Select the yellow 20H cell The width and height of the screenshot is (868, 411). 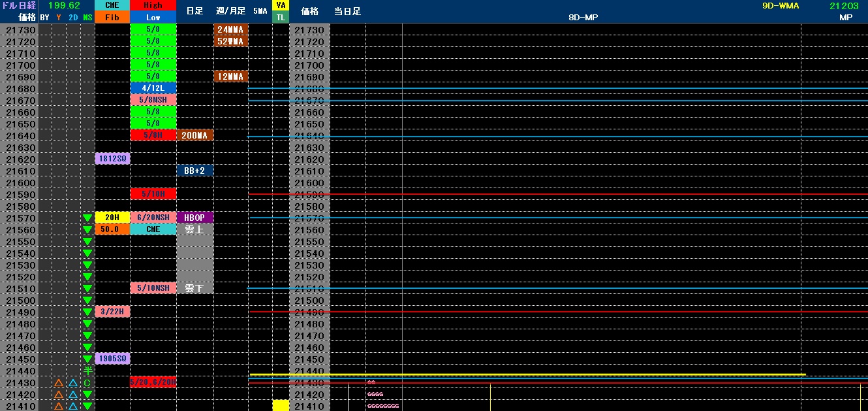click(112, 218)
